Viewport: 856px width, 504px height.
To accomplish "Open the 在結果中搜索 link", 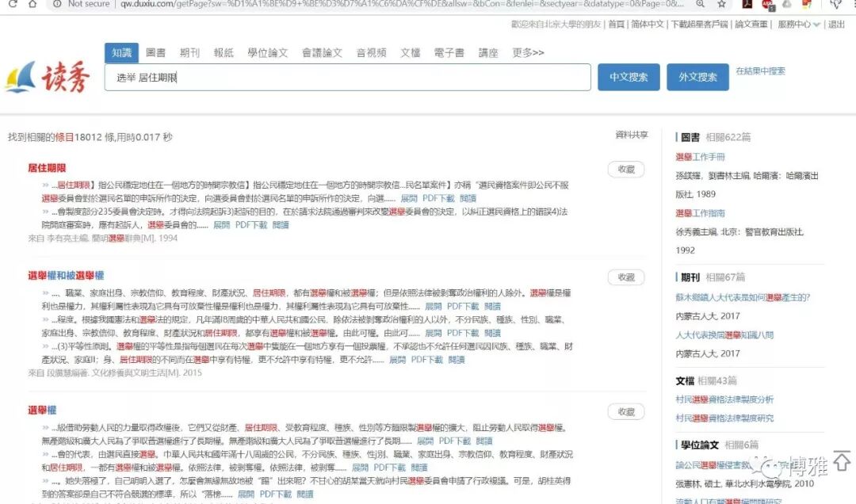I will click(760, 71).
